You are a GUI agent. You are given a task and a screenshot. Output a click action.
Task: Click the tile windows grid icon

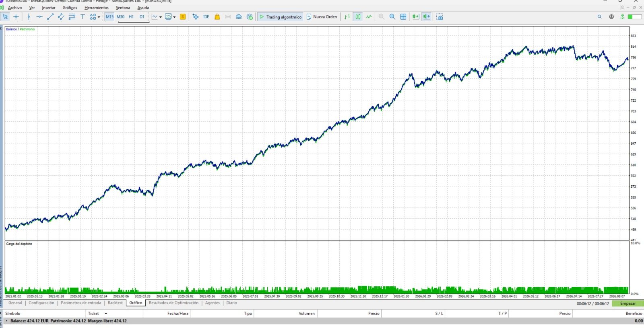coord(403,17)
